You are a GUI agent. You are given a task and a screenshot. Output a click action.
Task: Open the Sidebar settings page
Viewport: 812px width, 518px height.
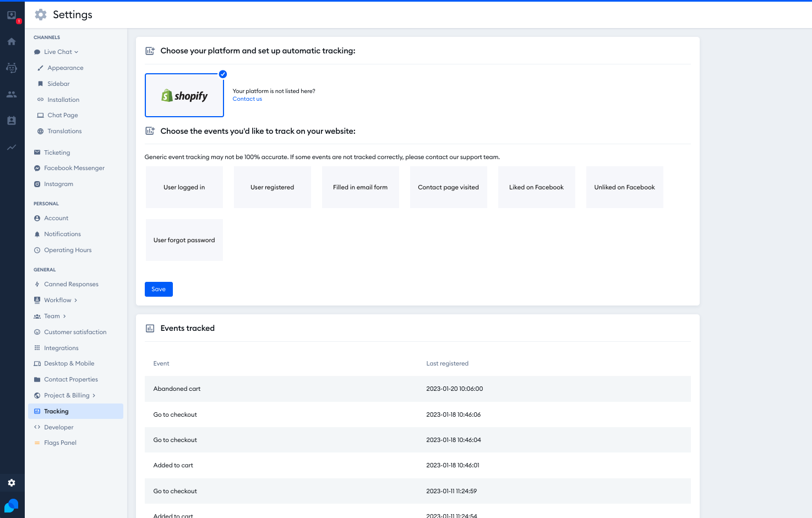[x=58, y=84]
